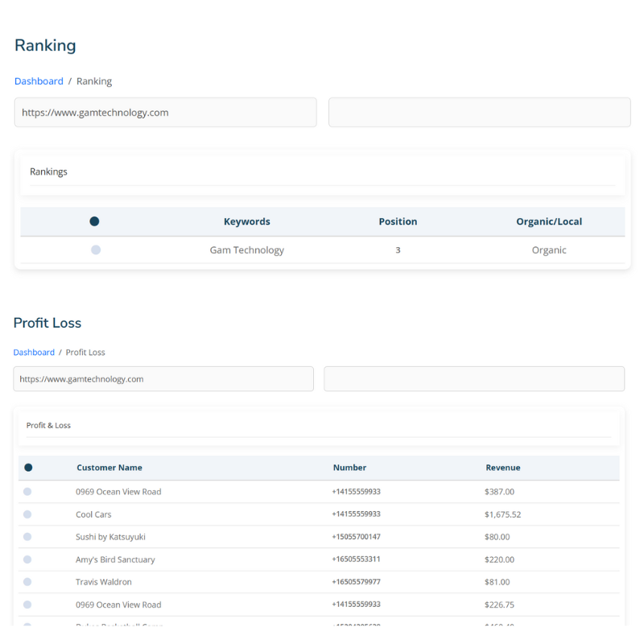Open the Dashboard link in the Ranking breadcrumb

click(39, 81)
